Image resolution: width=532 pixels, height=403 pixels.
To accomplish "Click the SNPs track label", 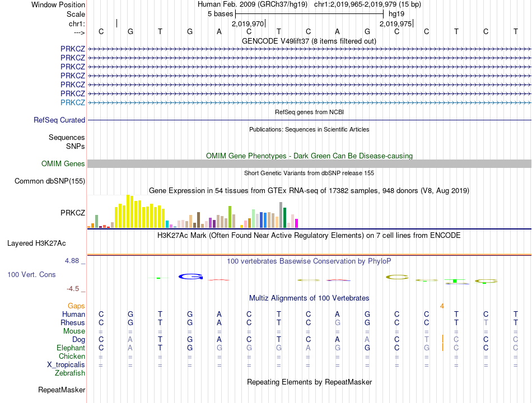I will pyautogui.click(x=76, y=146).
